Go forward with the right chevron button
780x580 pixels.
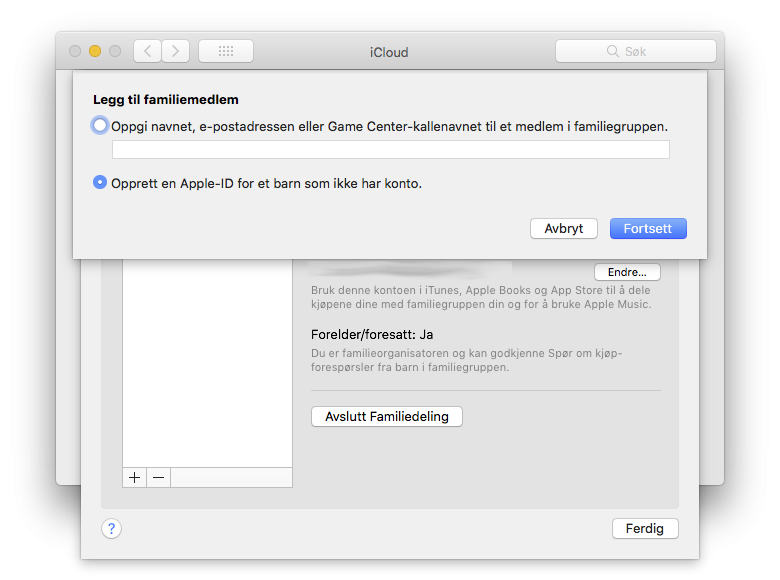[x=175, y=51]
